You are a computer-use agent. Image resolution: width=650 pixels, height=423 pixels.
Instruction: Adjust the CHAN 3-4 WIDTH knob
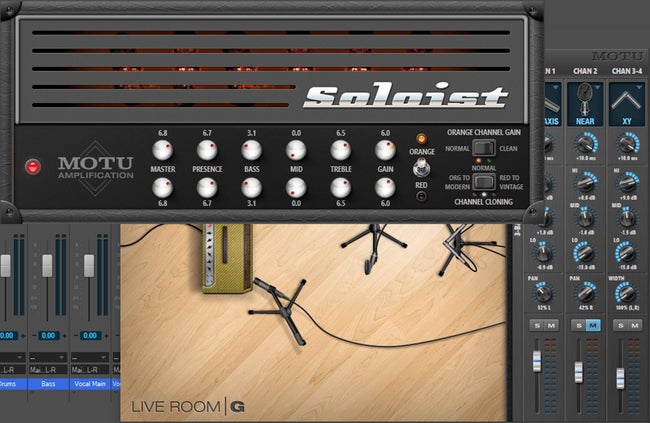(x=627, y=293)
